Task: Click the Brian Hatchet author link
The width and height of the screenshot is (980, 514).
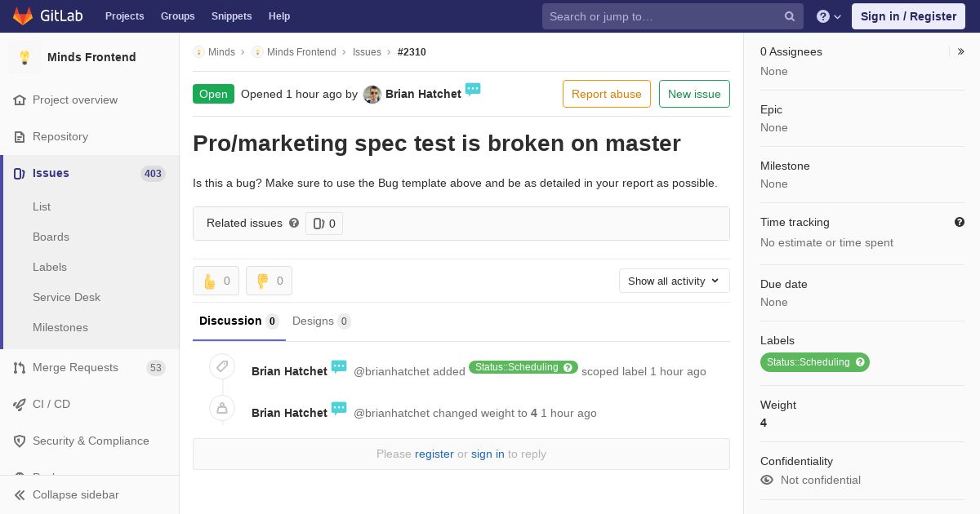Action: tap(423, 94)
